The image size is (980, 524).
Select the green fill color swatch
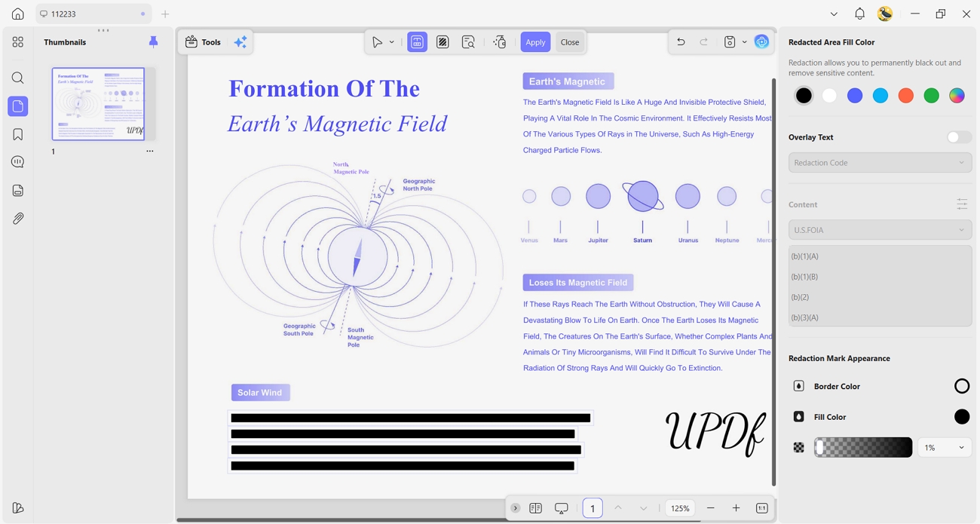coord(932,96)
